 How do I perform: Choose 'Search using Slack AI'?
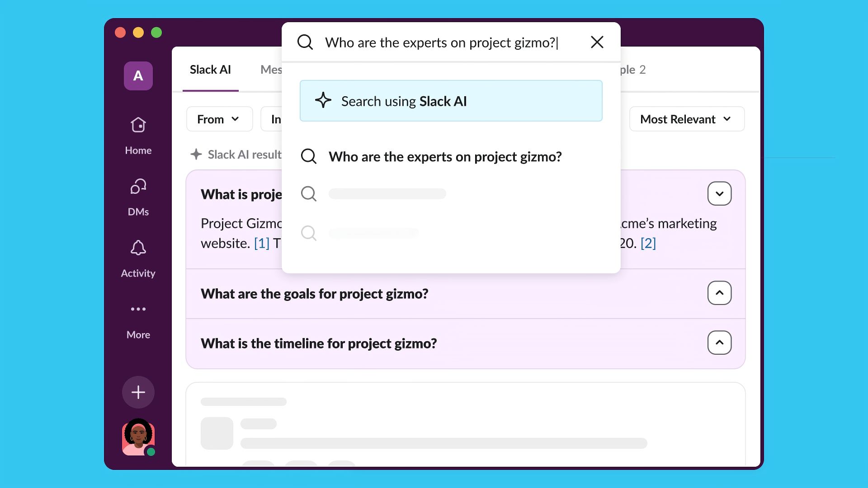tap(451, 101)
